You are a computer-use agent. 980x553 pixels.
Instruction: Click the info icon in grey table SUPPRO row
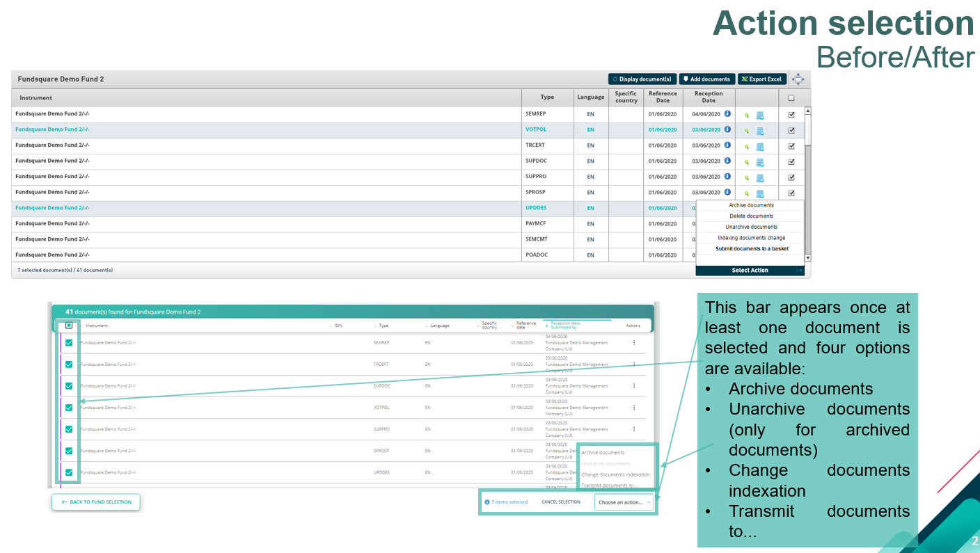(727, 176)
